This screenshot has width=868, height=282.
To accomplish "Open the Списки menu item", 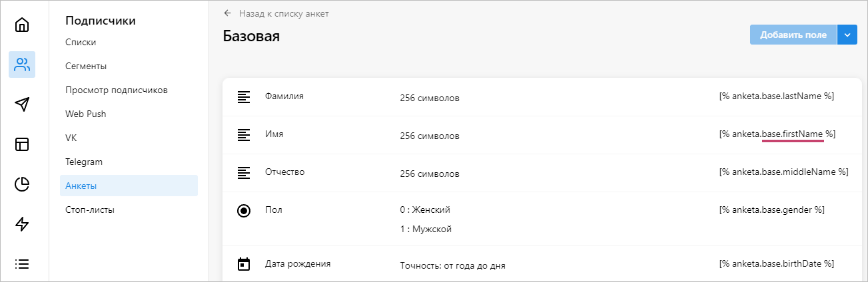I will 81,42.
